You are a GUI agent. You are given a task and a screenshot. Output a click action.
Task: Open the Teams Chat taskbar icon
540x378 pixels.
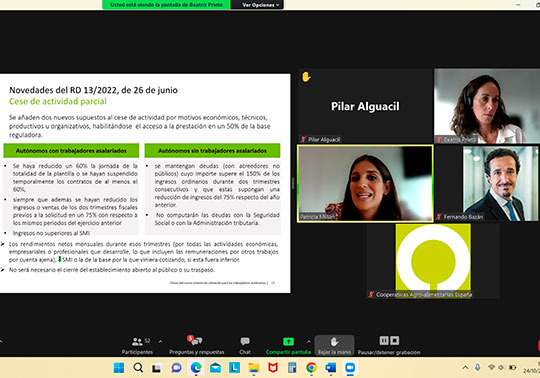[x=177, y=368]
